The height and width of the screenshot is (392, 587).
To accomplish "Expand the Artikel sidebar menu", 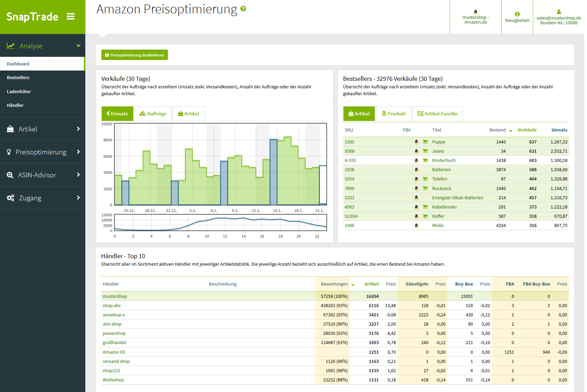I will [78, 129].
